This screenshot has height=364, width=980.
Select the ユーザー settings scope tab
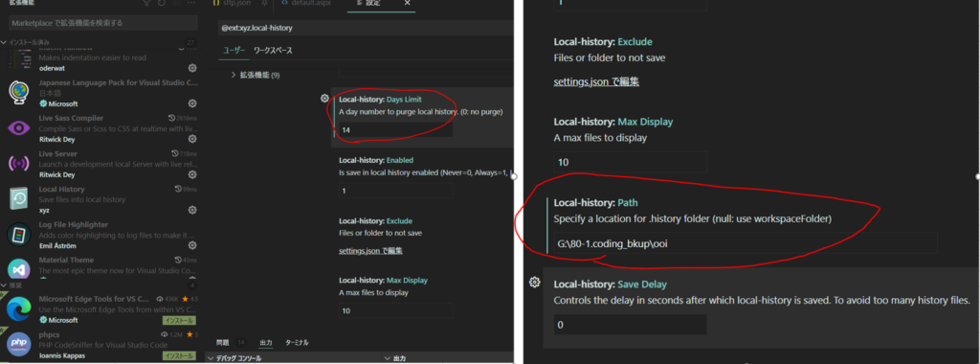(x=234, y=51)
